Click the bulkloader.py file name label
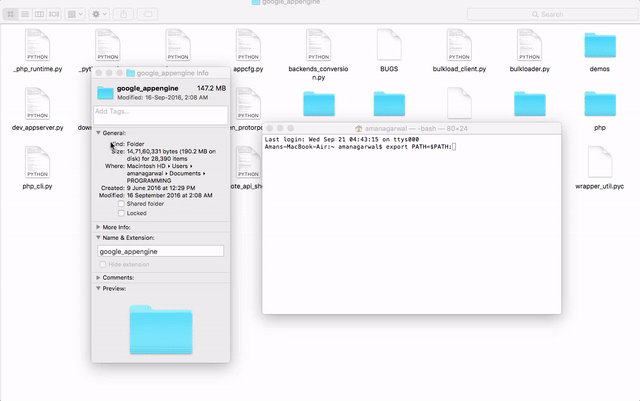This screenshot has height=401, width=640. [529, 69]
